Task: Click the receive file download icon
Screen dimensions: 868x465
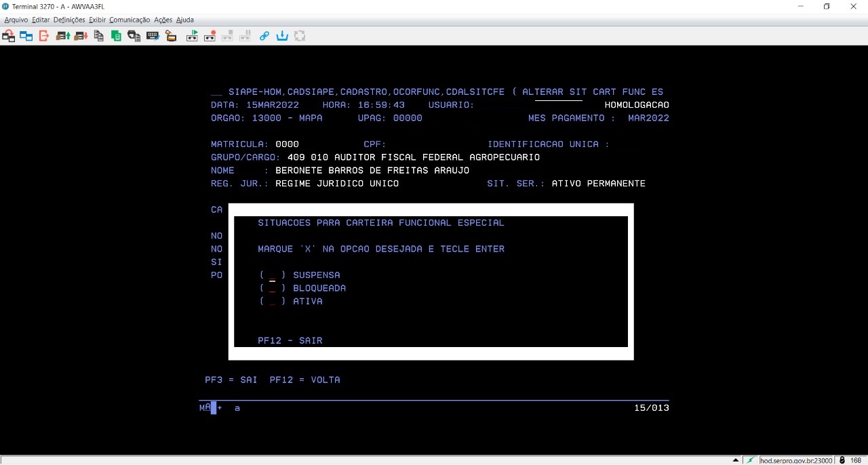Action: coord(81,36)
